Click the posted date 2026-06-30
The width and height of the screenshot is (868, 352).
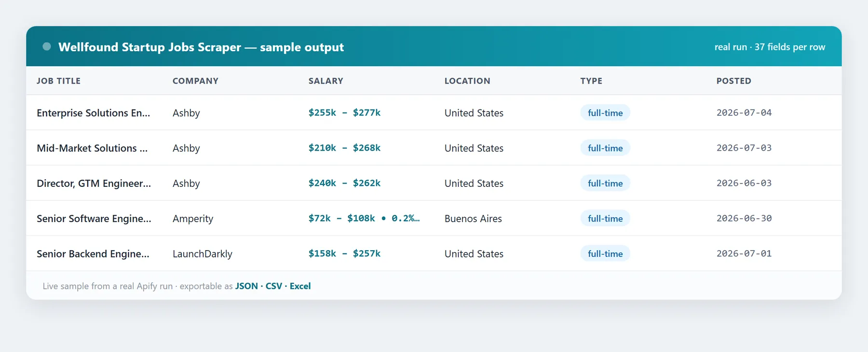coord(744,218)
